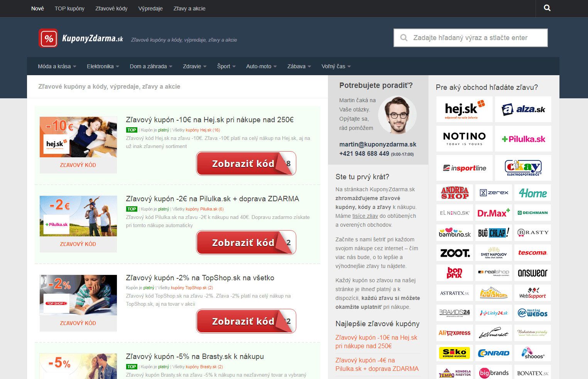Click the Hej.sk -10€ coupon thumbnail
Viewport: 588px width, 379px height.
pos(78,137)
